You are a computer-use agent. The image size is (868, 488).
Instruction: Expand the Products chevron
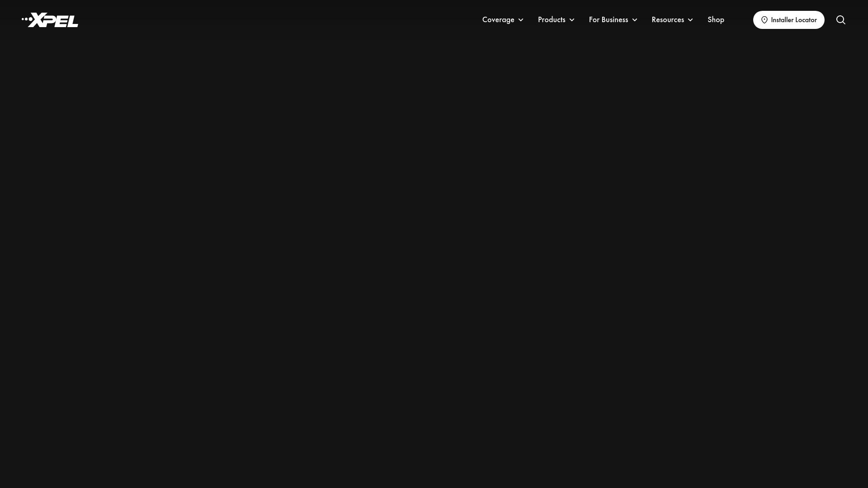click(572, 20)
